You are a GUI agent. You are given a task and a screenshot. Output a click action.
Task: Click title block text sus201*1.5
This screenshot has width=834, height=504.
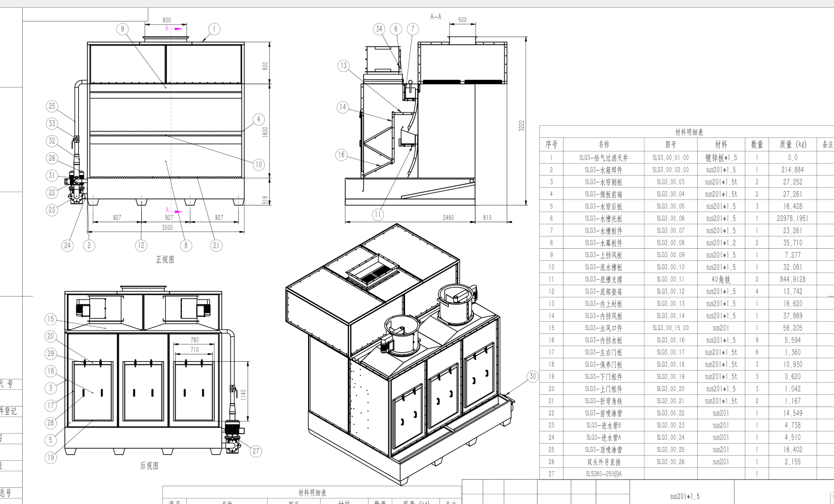click(x=684, y=496)
